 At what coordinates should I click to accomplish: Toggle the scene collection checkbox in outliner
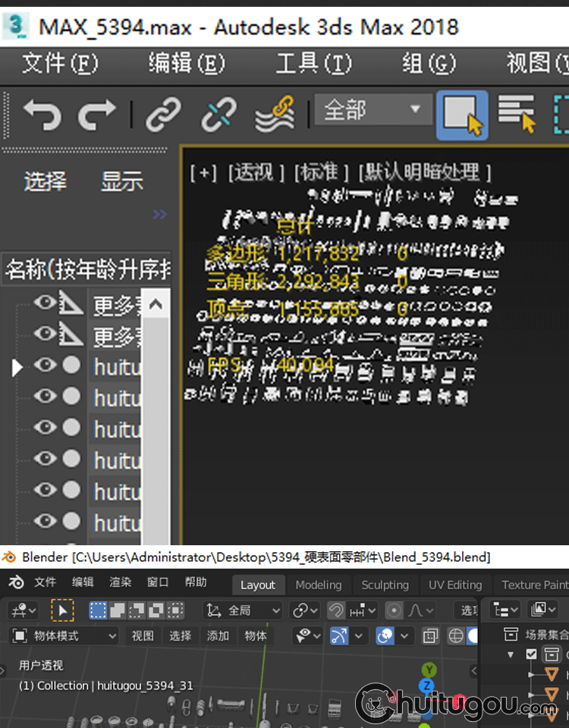pyautogui.click(x=531, y=654)
